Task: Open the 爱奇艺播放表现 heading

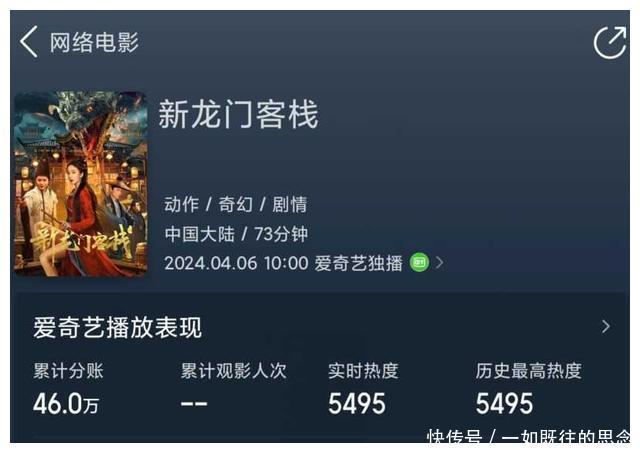Action: [x=118, y=328]
